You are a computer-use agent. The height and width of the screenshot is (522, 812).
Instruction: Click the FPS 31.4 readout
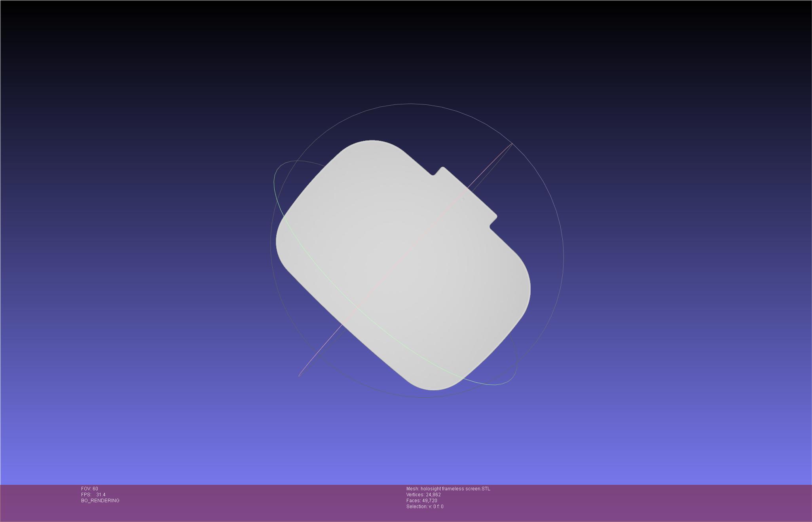coord(93,495)
